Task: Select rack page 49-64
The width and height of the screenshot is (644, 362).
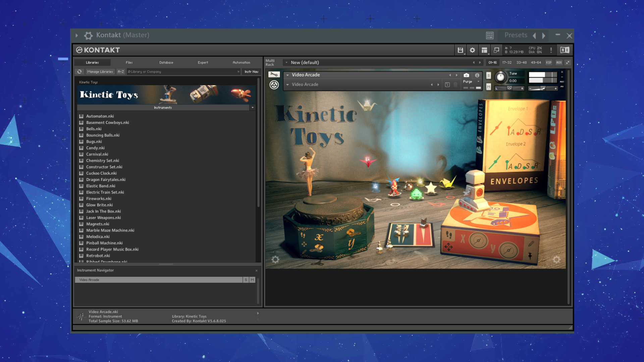Action: (x=536, y=62)
